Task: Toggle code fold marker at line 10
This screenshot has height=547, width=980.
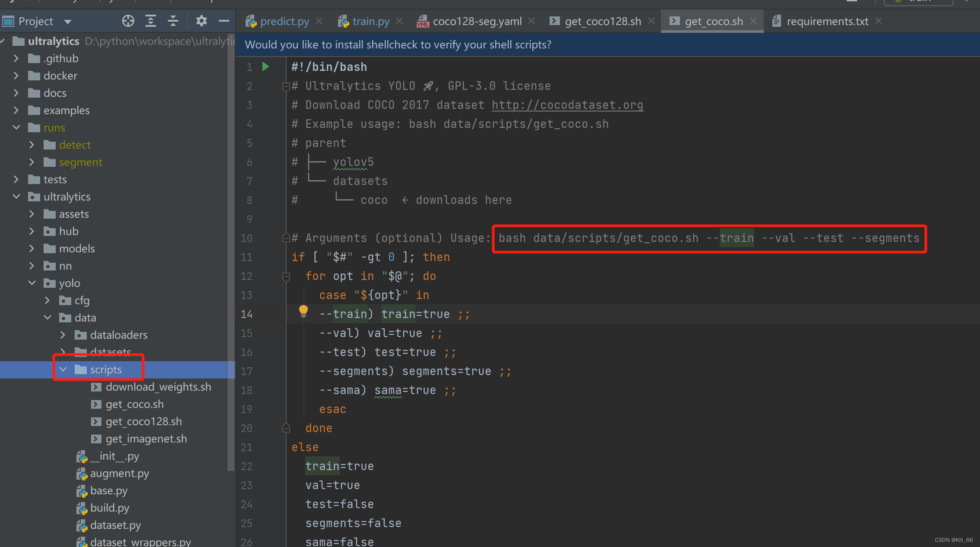Action: 286,238
